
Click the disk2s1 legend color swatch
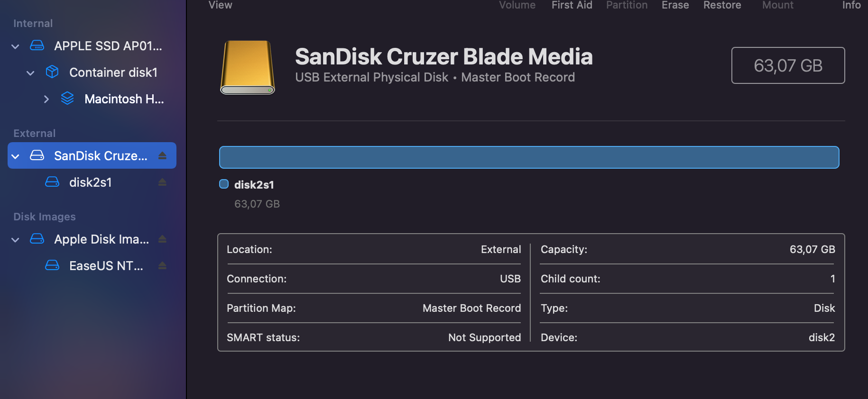coord(224,184)
